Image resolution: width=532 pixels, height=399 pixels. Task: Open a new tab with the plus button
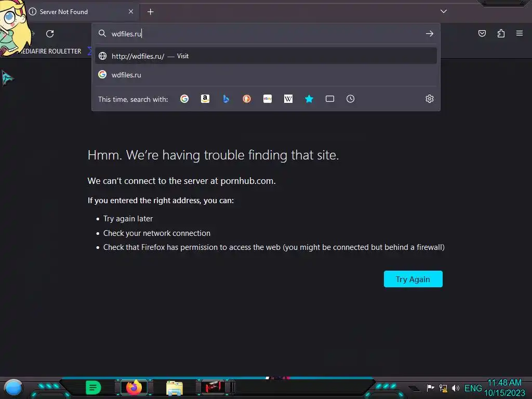tap(150, 12)
